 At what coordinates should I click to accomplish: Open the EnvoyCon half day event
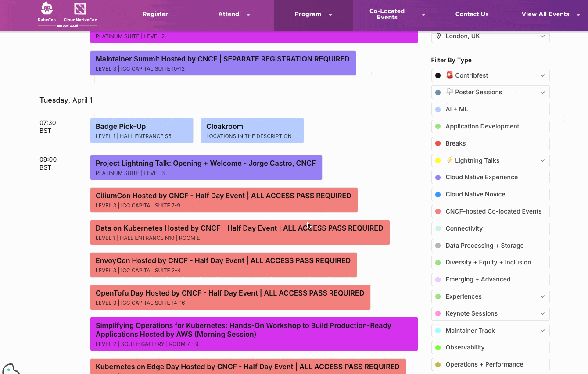click(223, 265)
